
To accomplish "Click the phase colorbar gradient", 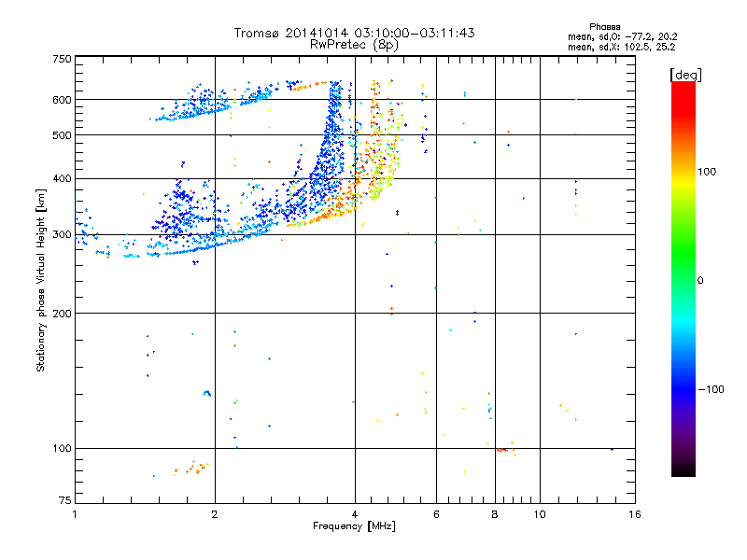I will click(x=684, y=278).
